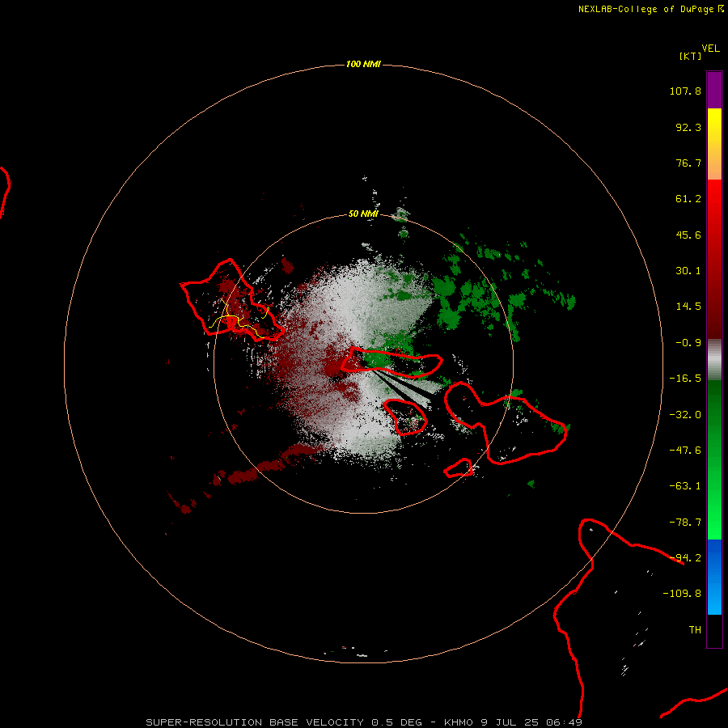
Task: Click the 14.5 velocity scale value
Action: pos(688,307)
